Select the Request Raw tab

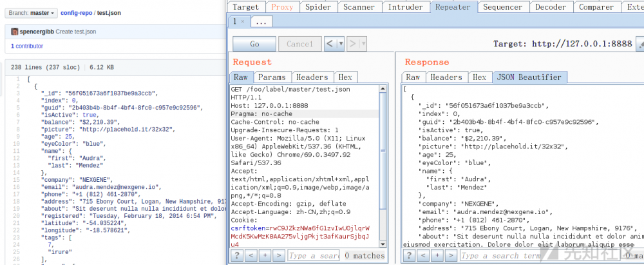pos(241,77)
